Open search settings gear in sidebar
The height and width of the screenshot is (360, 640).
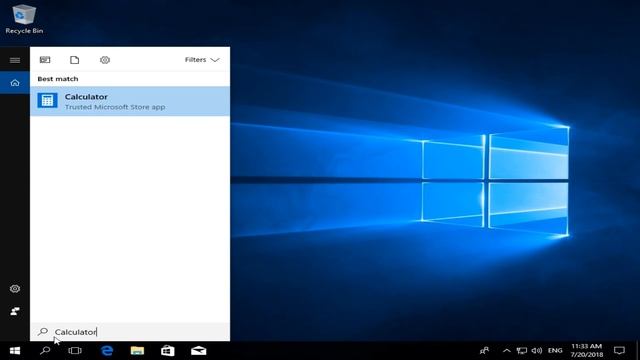click(15, 289)
